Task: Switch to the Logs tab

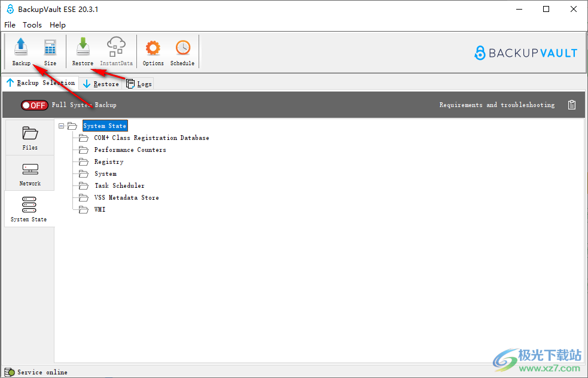Action: coord(139,84)
